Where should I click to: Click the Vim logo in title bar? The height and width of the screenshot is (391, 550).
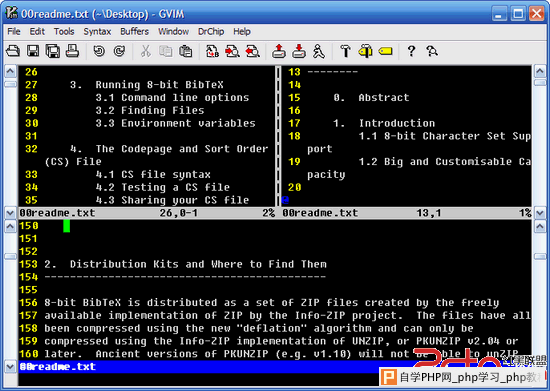(12, 13)
